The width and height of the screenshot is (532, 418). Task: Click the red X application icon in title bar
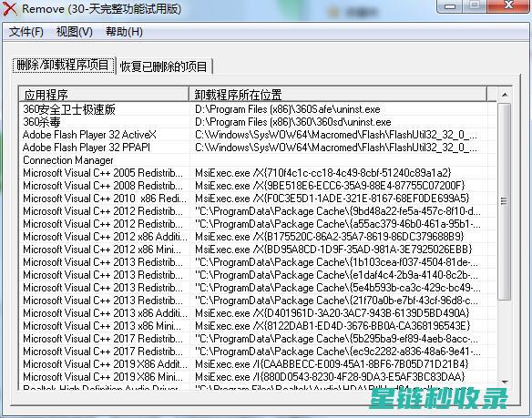tap(9, 8)
